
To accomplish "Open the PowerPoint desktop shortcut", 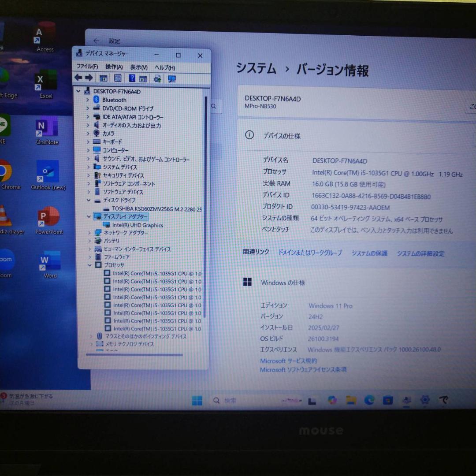I will (x=49, y=221).
